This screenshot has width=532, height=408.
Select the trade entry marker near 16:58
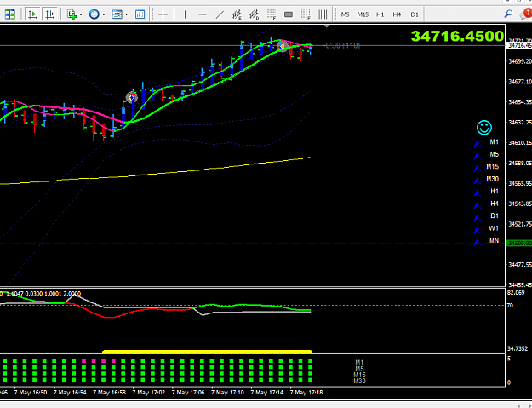point(131,98)
